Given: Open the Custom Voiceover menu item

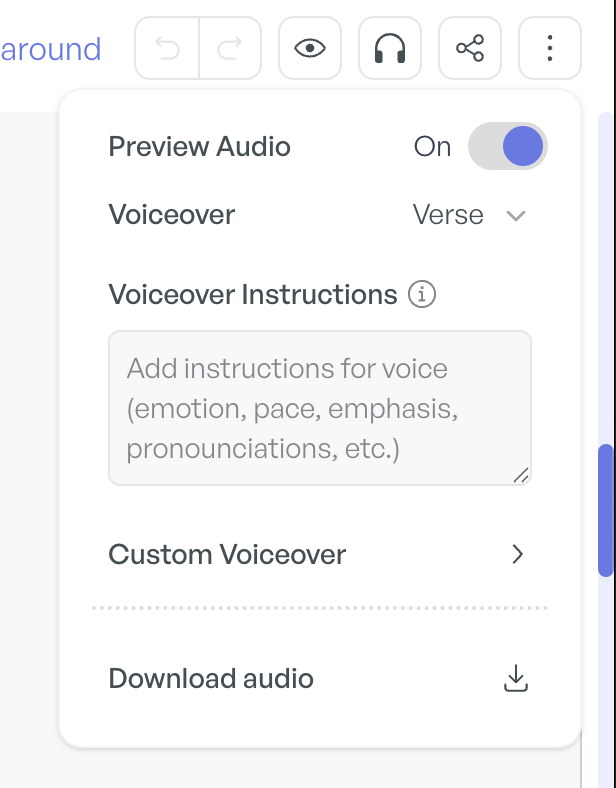Looking at the screenshot, I should point(320,554).
